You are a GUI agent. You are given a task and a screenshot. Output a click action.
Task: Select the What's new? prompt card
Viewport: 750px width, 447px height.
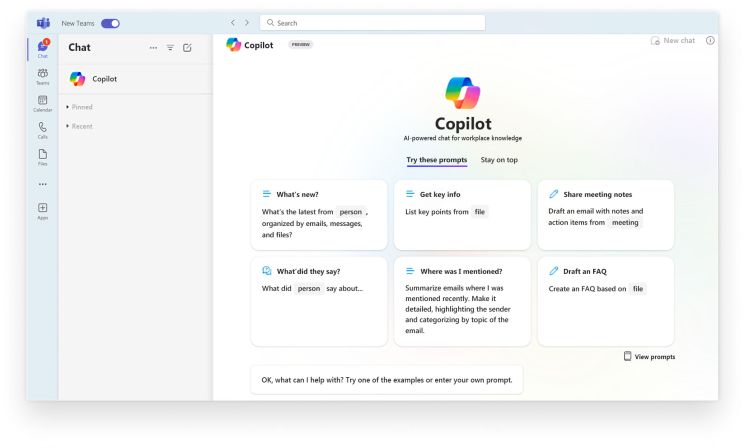(319, 215)
